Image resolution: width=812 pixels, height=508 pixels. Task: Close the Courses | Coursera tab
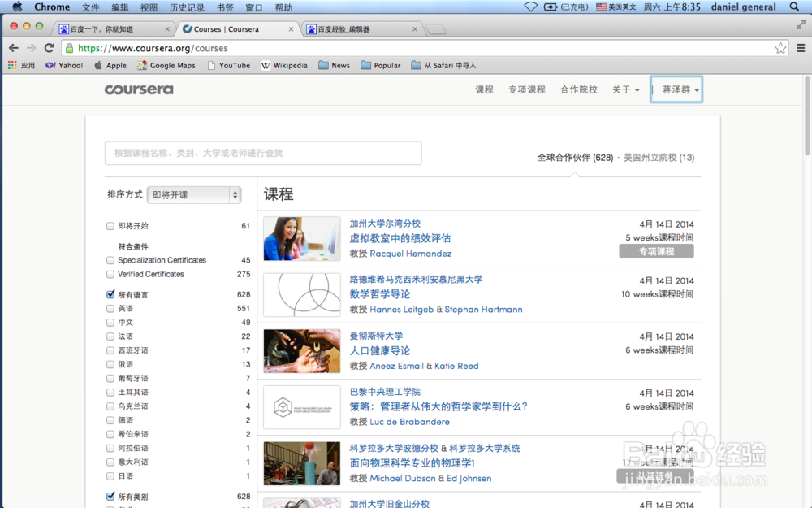coord(291,29)
